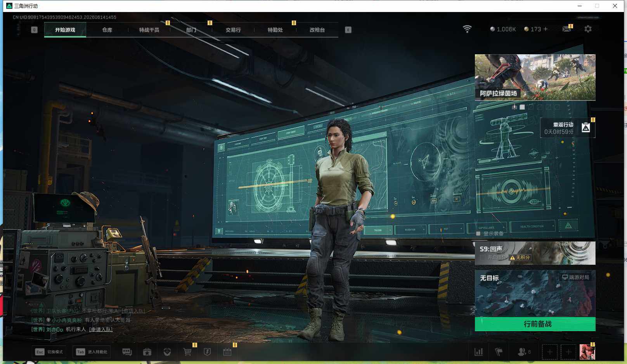Viewport: 627px width, 364px height.
Task: Open the diamond badge icon in bottom bar
Action: click(167, 352)
